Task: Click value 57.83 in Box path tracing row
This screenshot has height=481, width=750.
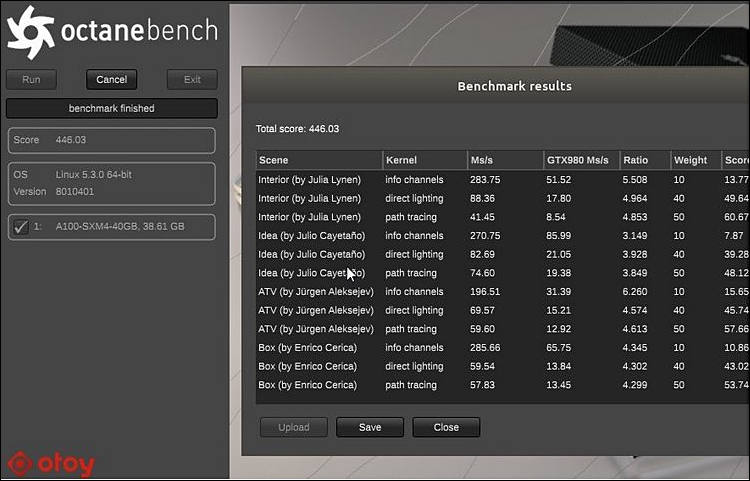Action: pyautogui.click(x=482, y=385)
